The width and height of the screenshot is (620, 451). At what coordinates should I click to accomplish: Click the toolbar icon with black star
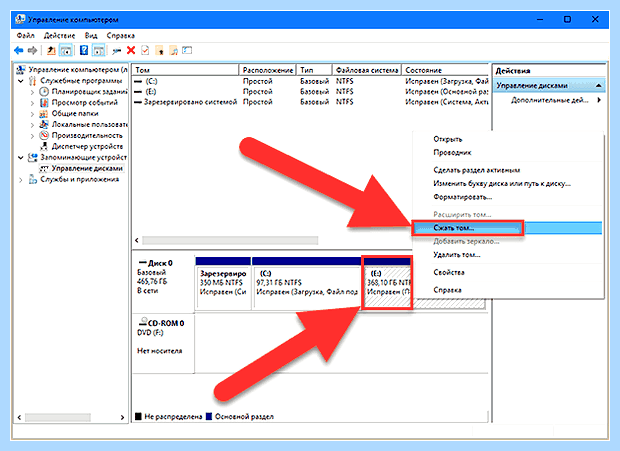(159, 51)
